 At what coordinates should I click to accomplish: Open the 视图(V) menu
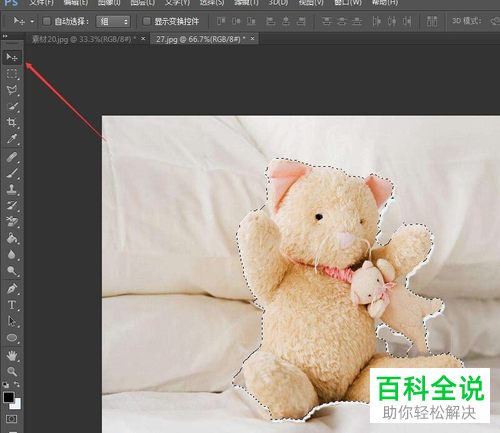[311, 3]
